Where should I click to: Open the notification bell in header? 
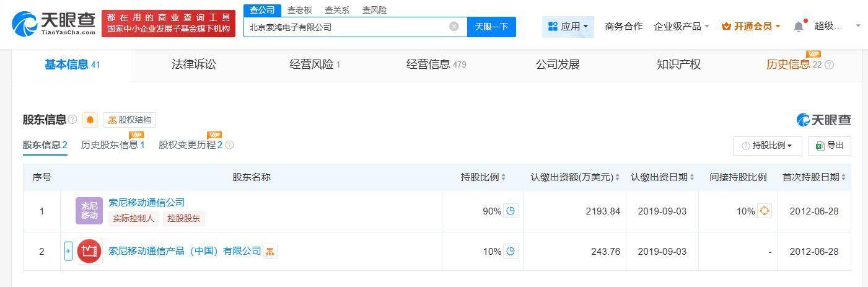pyautogui.click(x=799, y=27)
